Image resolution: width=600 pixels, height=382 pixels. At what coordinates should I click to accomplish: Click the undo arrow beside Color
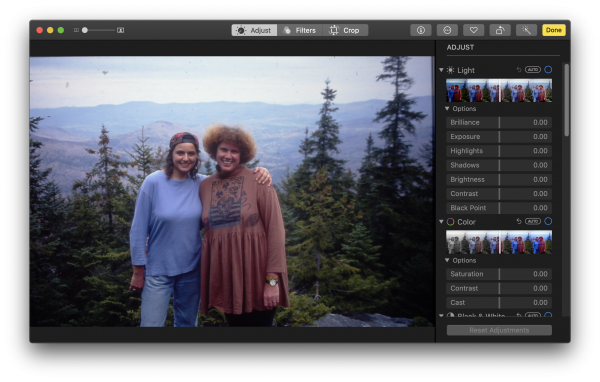pyautogui.click(x=519, y=221)
